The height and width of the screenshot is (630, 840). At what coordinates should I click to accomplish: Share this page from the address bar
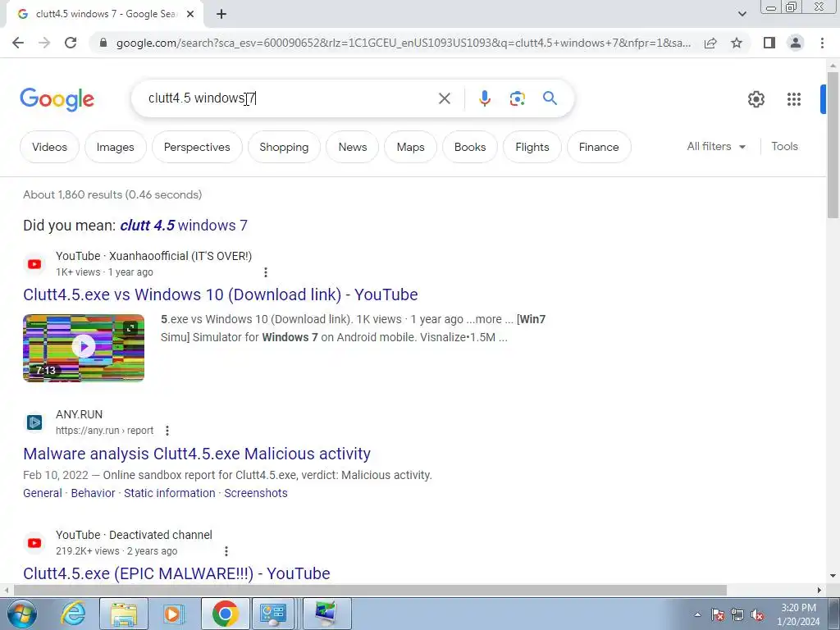click(710, 43)
